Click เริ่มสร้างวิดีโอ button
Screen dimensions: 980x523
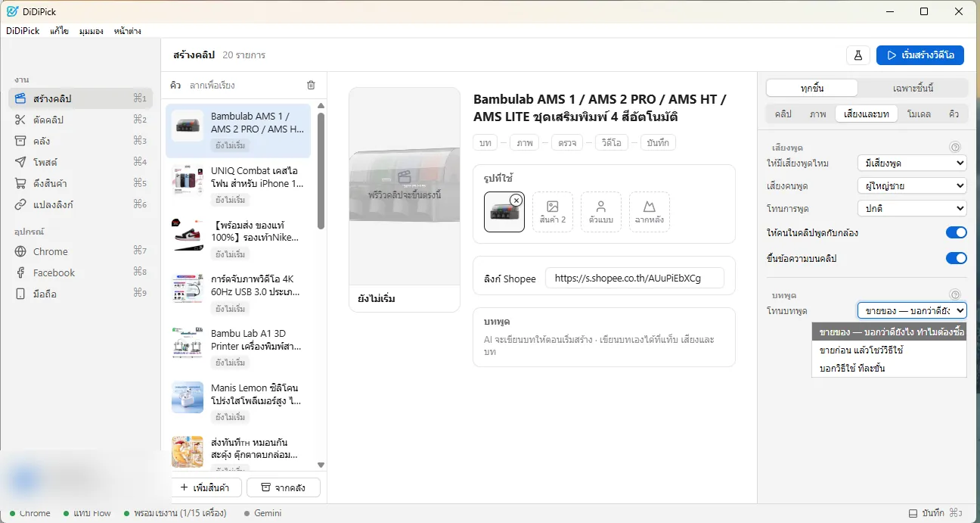(x=920, y=55)
